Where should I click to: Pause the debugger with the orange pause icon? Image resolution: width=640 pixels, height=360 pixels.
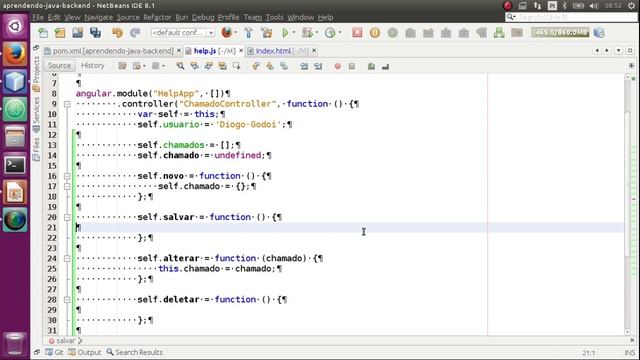375,33
